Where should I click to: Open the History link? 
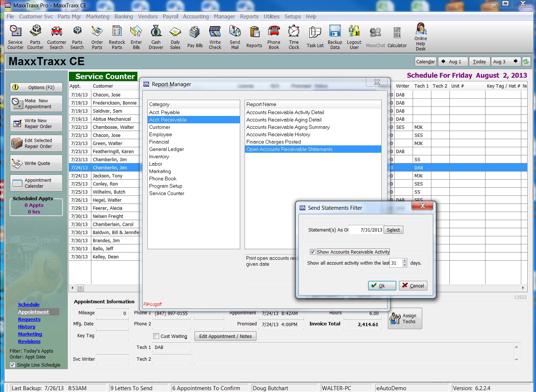27,326
